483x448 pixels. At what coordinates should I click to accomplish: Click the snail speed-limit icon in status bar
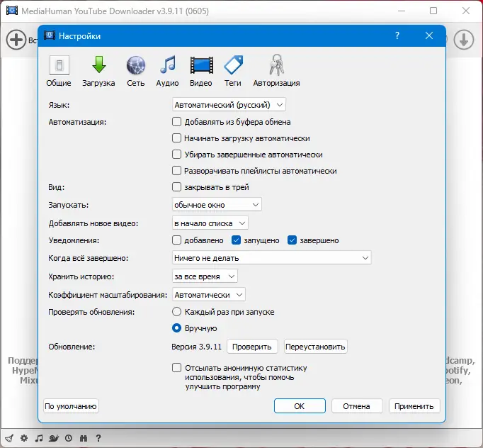click(x=54, y=438)
